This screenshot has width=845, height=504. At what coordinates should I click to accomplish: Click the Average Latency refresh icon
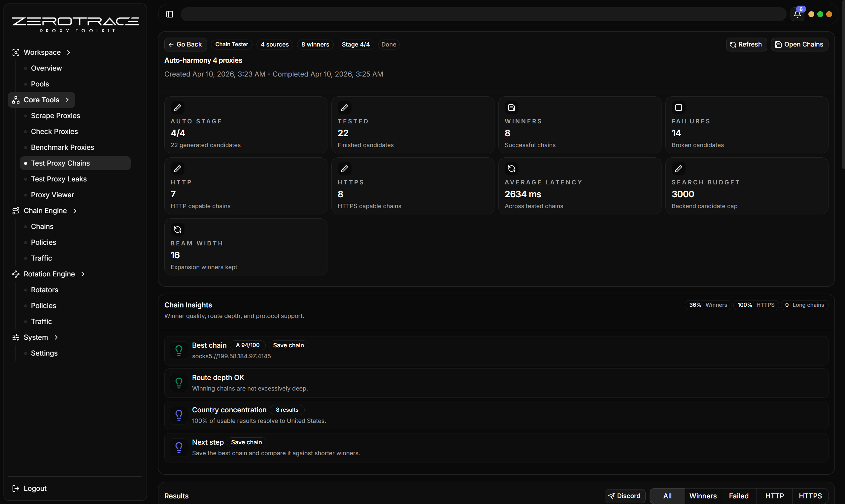point(511,169)
